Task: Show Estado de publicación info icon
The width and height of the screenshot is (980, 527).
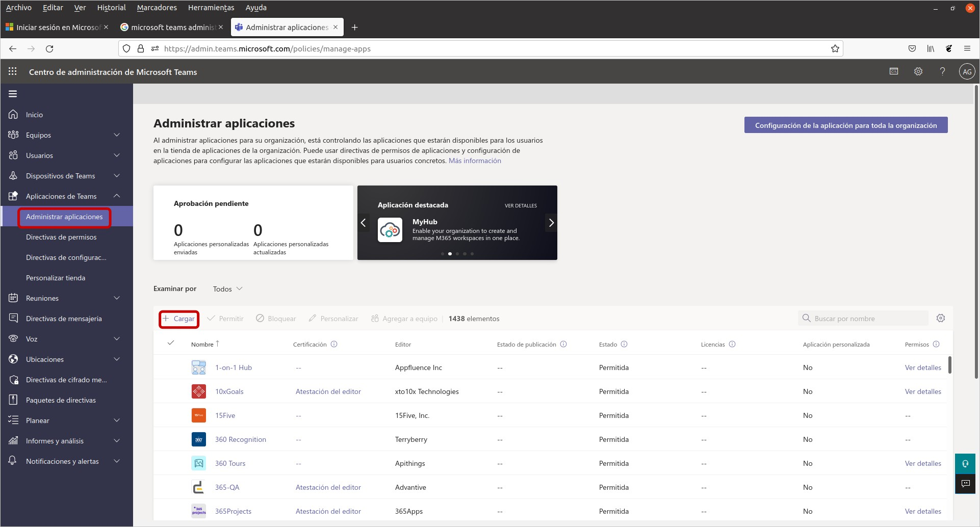Action: click(563, 344)
